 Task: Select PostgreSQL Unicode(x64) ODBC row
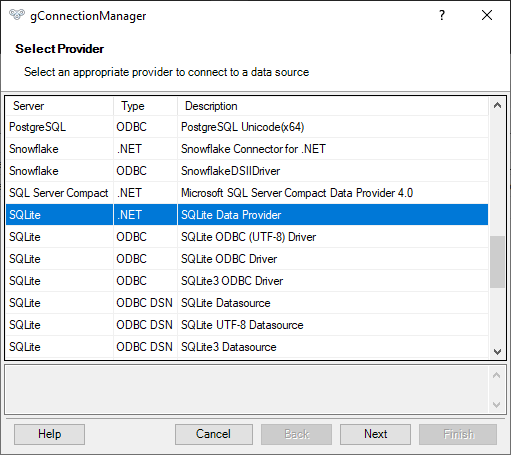click(x=247, y=127)
